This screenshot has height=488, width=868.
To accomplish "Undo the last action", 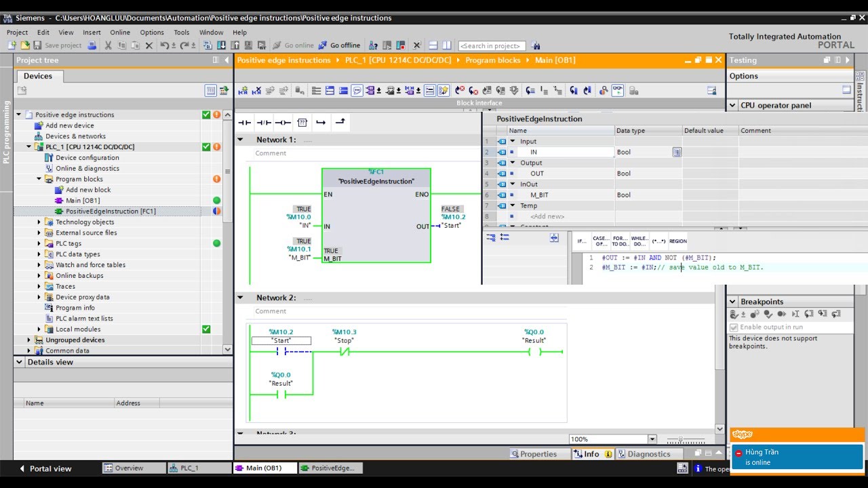I will (165, 45).
